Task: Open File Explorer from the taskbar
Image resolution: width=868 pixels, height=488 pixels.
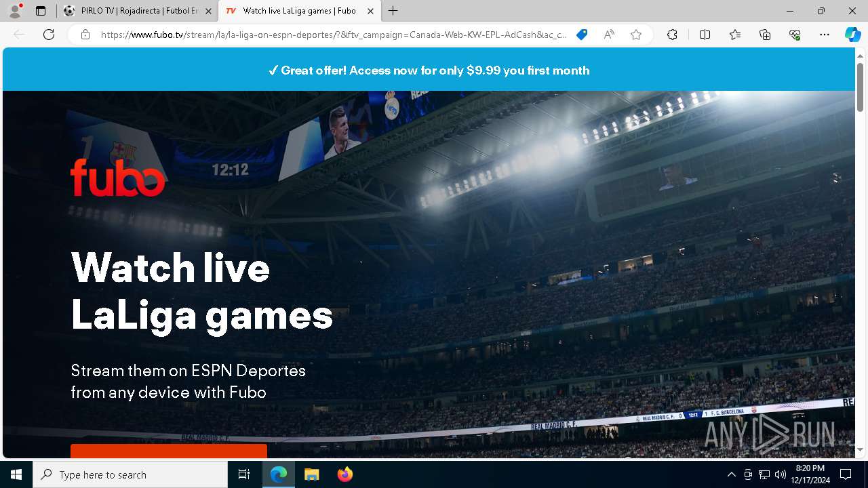Action: coord(311,474)
